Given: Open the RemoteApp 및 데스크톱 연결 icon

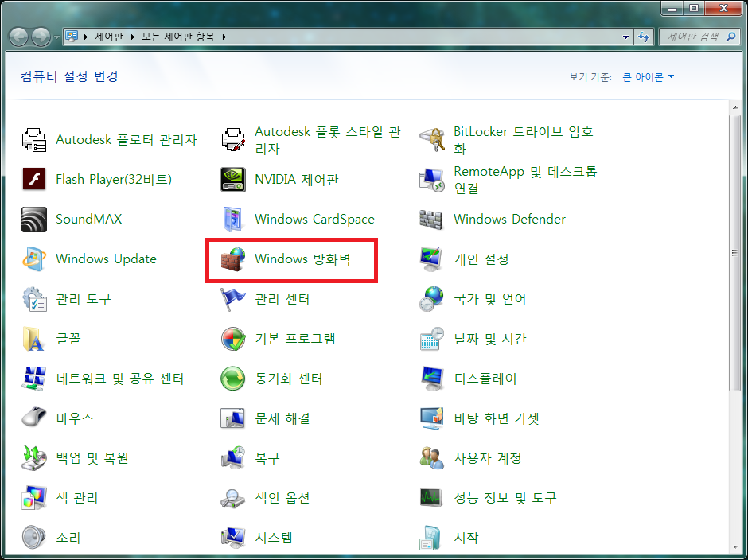Looking at the screenshot, I should point(432,179).
